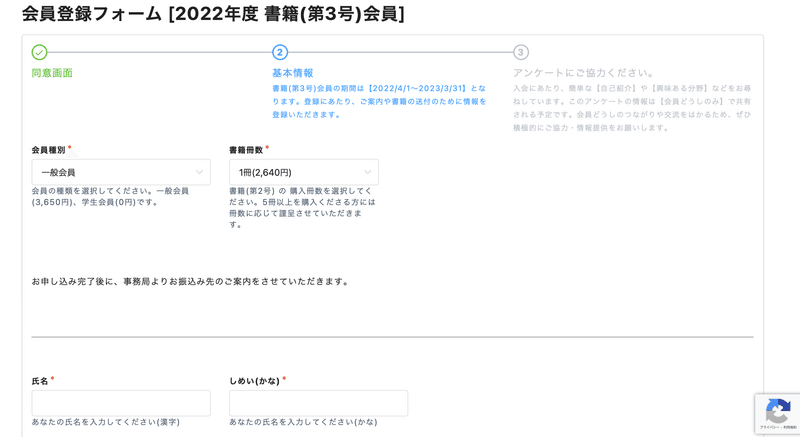Click the 会員種別 field label
800x437 pixels.
click(48, 150)
